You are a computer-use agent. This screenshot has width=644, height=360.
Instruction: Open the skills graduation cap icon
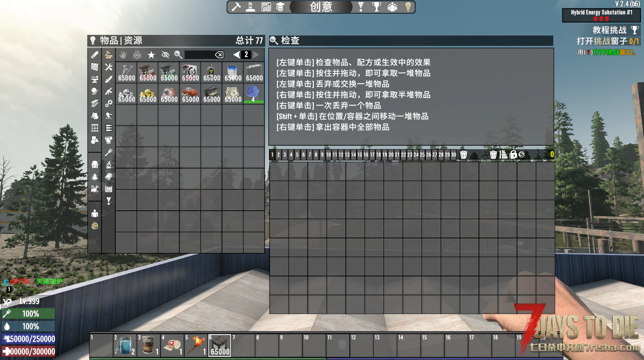pyautogui.click(x=280, y=7)
